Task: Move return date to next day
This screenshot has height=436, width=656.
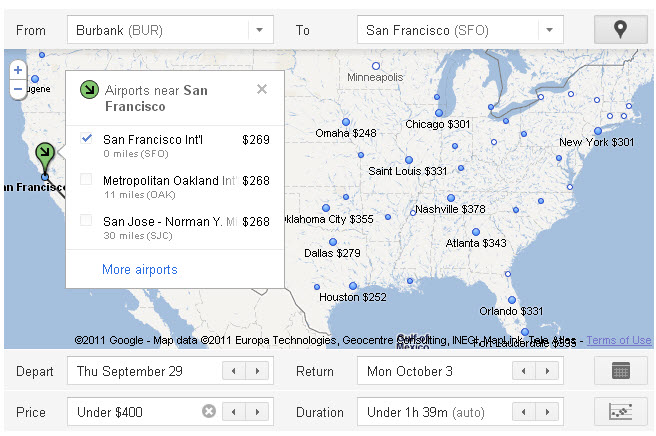Action: click(x=547, y=371)
